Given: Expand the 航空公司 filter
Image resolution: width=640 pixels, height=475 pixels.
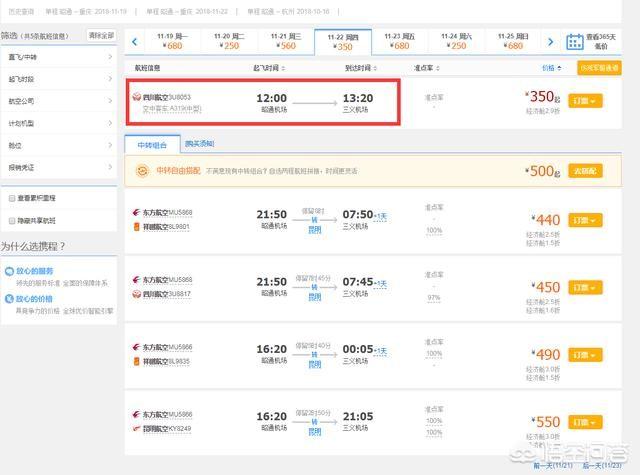Looking at the screenshot, I should click(58, 101).
